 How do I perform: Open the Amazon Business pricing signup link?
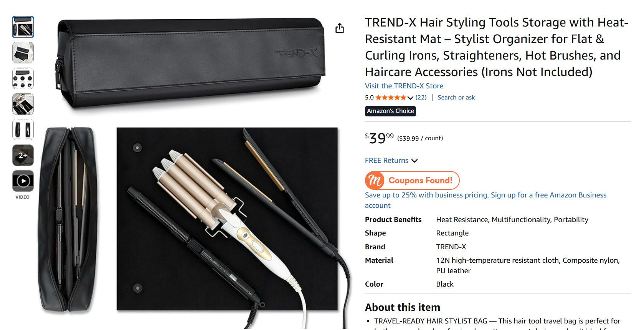[x=485, y=195]
